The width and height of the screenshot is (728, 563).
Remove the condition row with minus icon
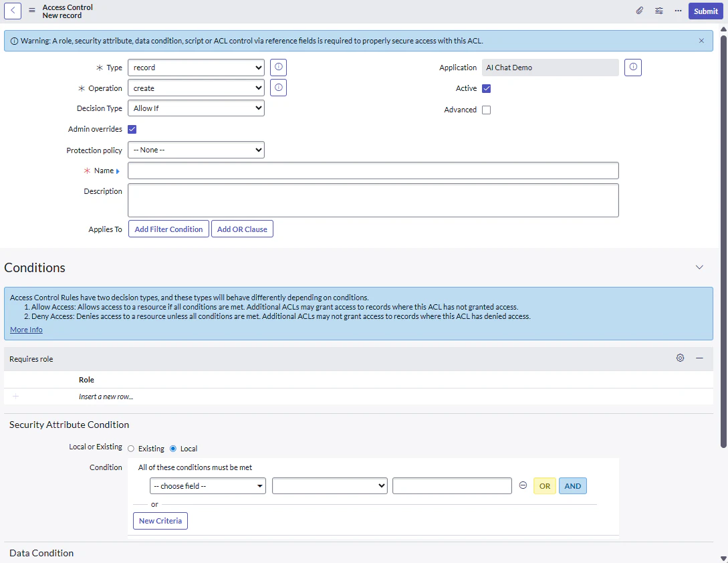point(523,485)
